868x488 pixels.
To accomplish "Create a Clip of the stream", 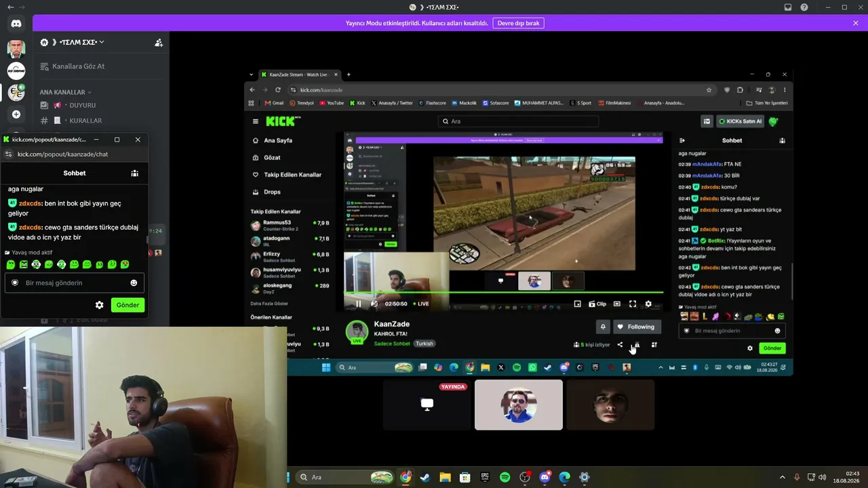I will pyautogui.click(x=597, y=304).
